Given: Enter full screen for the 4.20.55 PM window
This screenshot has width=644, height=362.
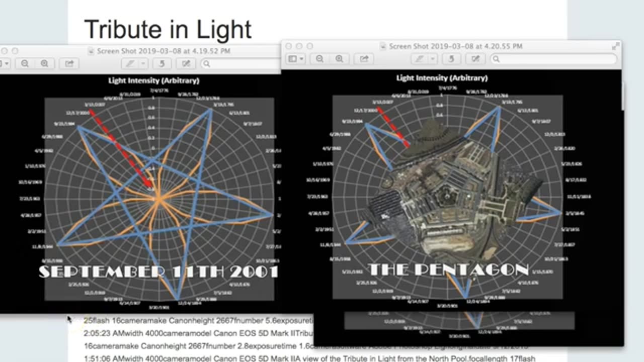Looking at the screenshot, I should point(615,46).
